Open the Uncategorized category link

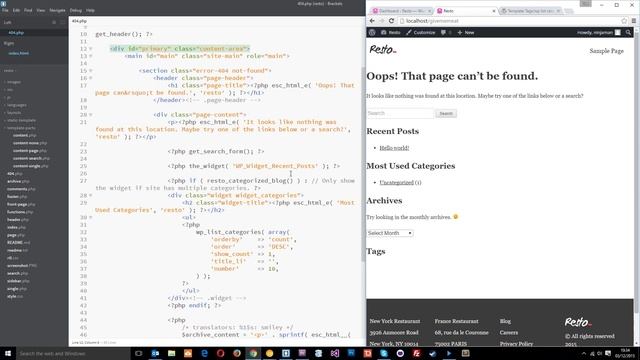tap(397, 182)
